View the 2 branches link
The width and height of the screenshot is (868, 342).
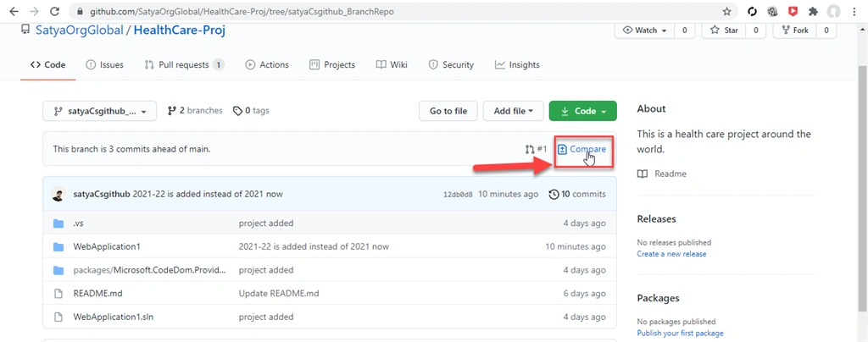pos(195,111)
